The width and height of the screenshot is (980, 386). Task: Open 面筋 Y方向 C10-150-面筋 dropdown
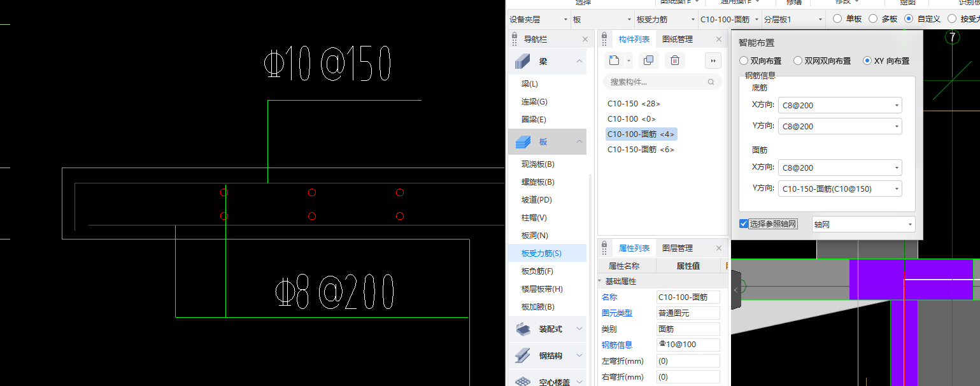tap(840, 189)
